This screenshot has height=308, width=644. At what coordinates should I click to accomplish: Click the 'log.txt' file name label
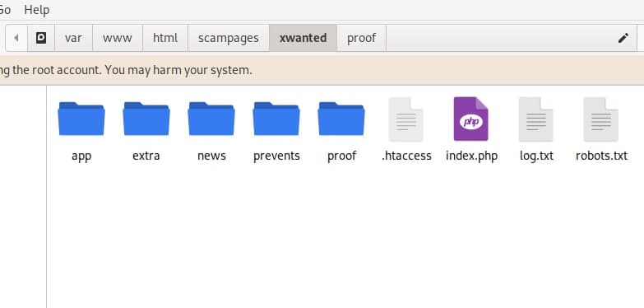(536, 156)
